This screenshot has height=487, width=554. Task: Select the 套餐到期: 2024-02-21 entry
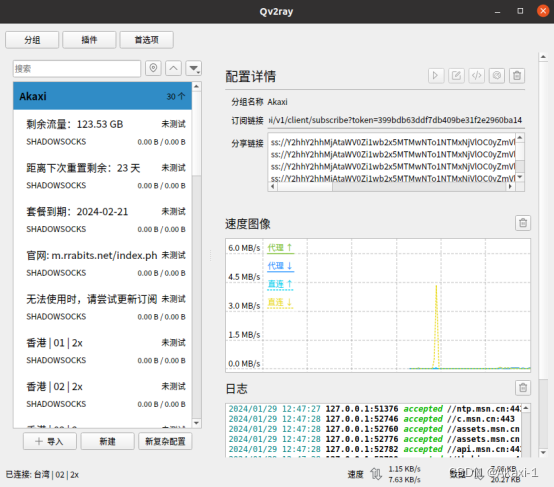(x=102, y=220)
